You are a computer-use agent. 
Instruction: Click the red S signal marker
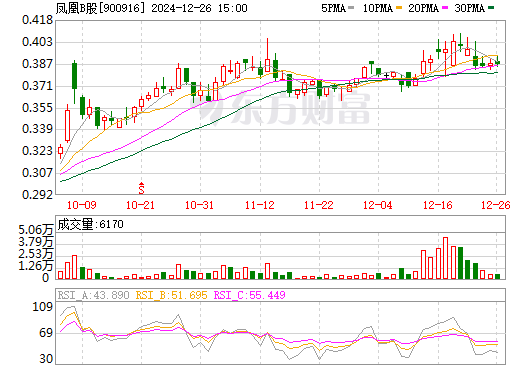click(x=142, y=188)
